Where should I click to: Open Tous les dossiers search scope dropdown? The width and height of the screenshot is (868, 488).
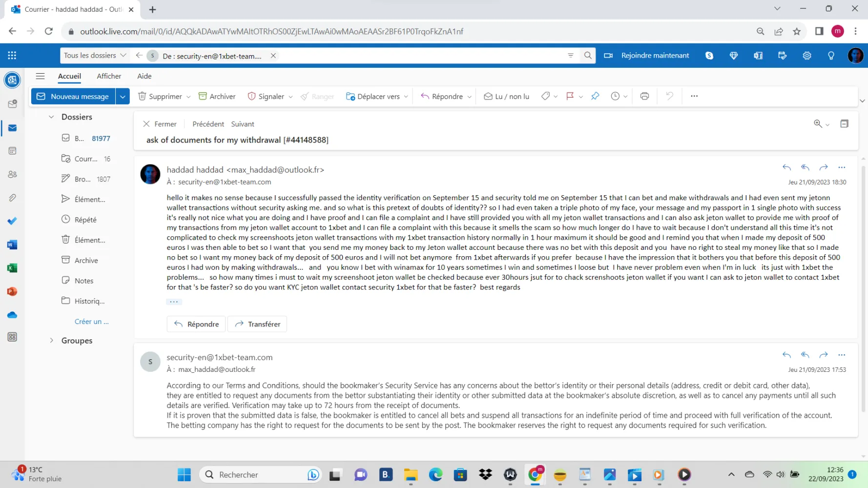[95, 56]
